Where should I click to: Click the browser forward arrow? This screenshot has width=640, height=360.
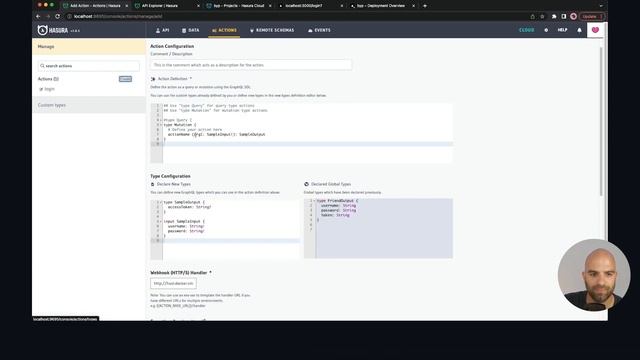tap(48, 16)
